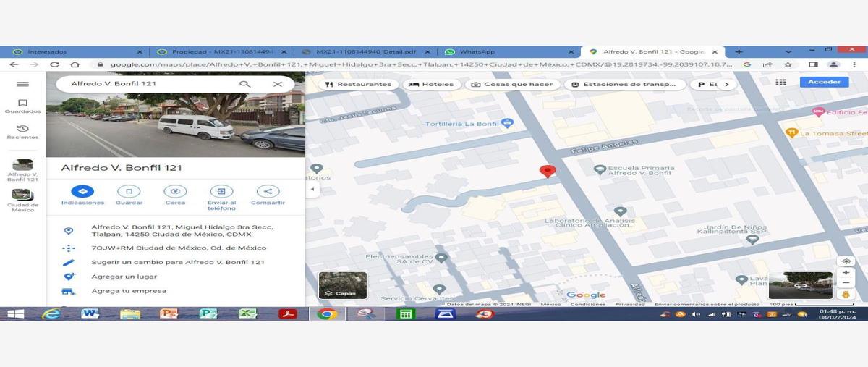Select the Cosas que hacer chip

coord(512,84)
